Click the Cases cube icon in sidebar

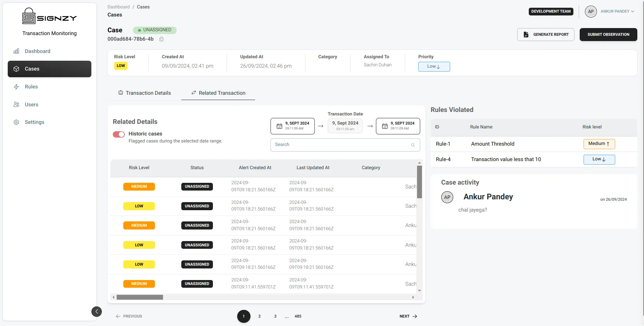(16, 69)
